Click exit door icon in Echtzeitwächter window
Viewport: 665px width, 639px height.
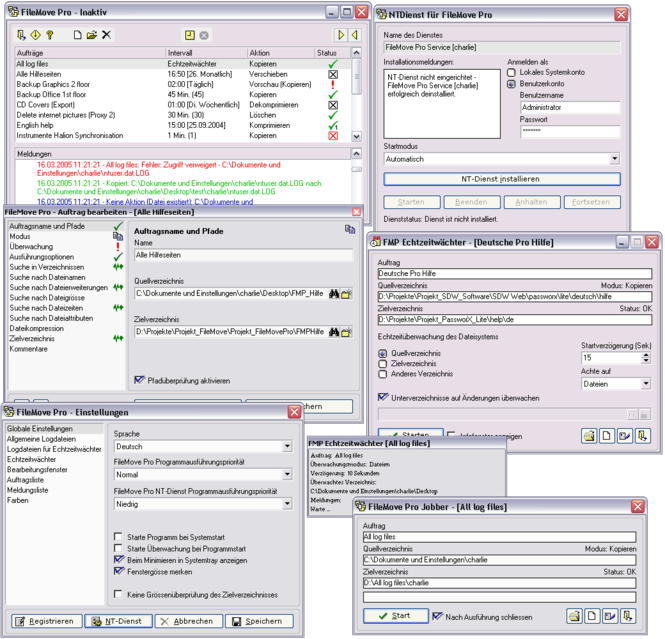click(643, 436)
